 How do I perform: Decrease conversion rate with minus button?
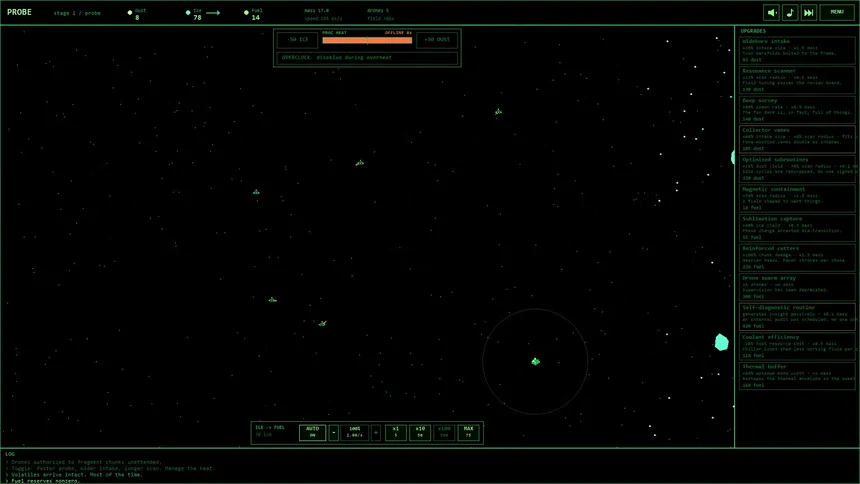[x=334, y=432]
